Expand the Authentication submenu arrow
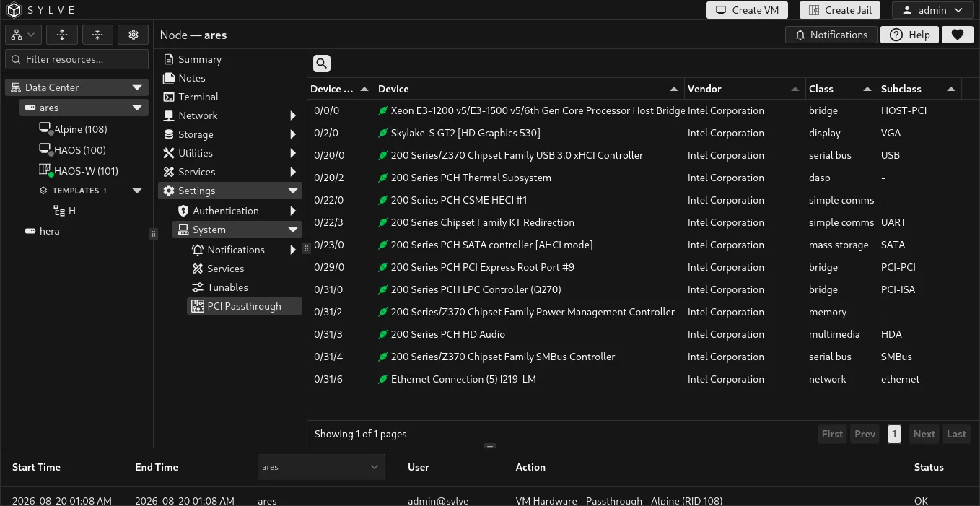This screenshot has height=506, width=980. click(x=293, y=211)
